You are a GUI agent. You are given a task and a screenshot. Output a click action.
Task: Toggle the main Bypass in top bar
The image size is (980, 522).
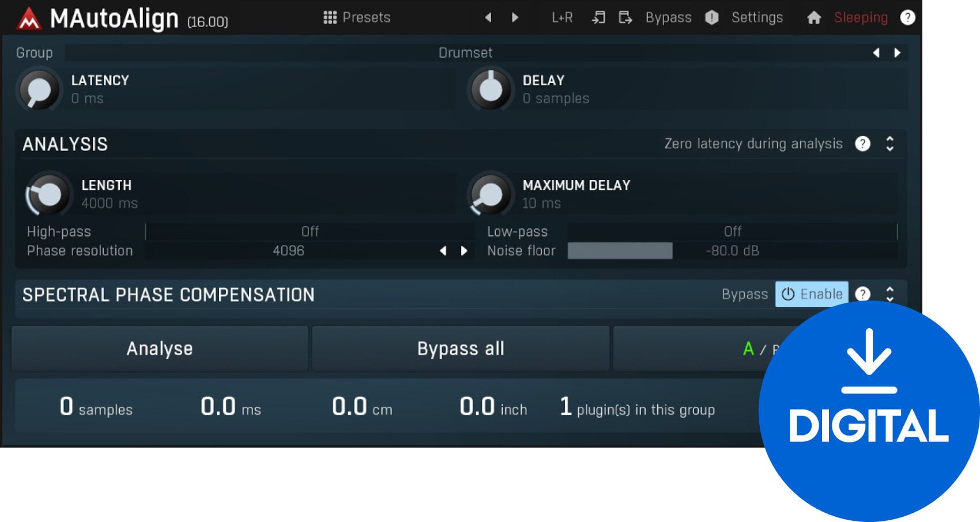pyautogui.click(x=668, y=18)
